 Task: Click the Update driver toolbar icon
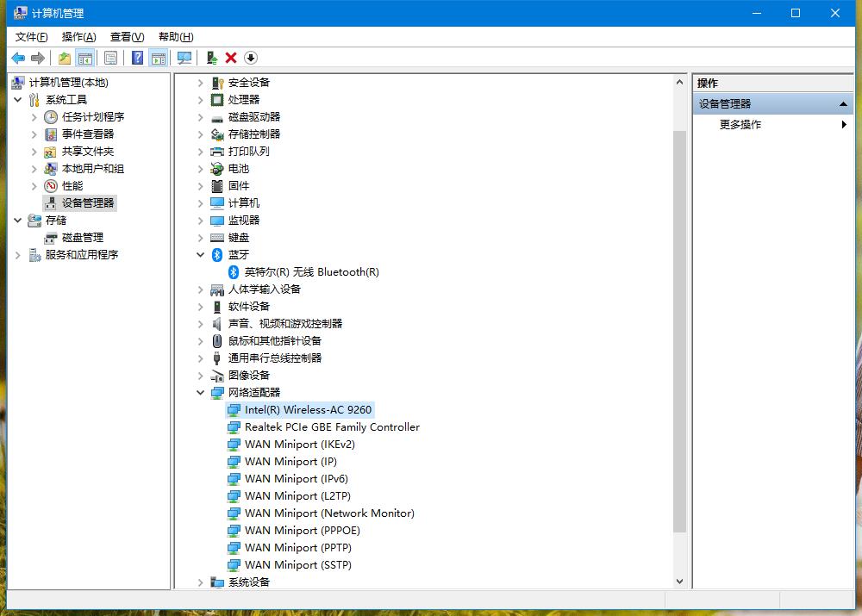212,58
